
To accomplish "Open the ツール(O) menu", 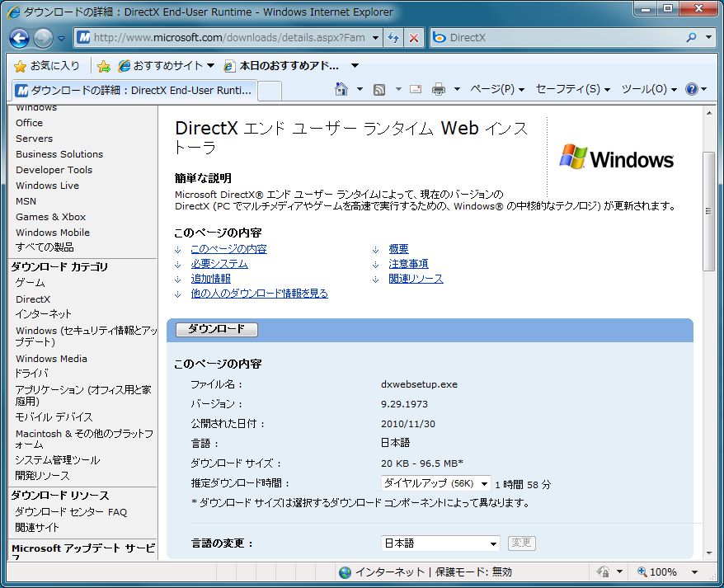I will pyautogui.click(x=649, y=89).
